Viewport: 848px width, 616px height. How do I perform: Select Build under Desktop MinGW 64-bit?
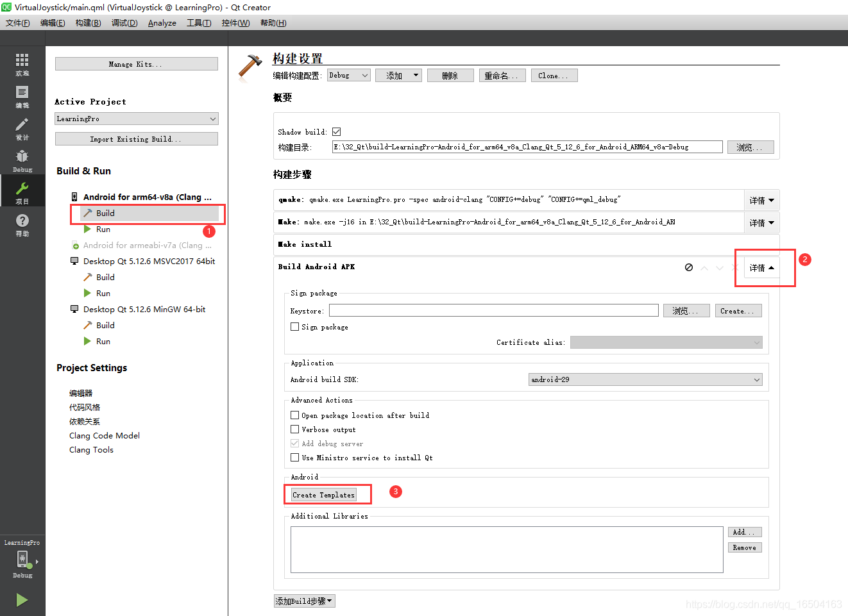tap(105, 325)
